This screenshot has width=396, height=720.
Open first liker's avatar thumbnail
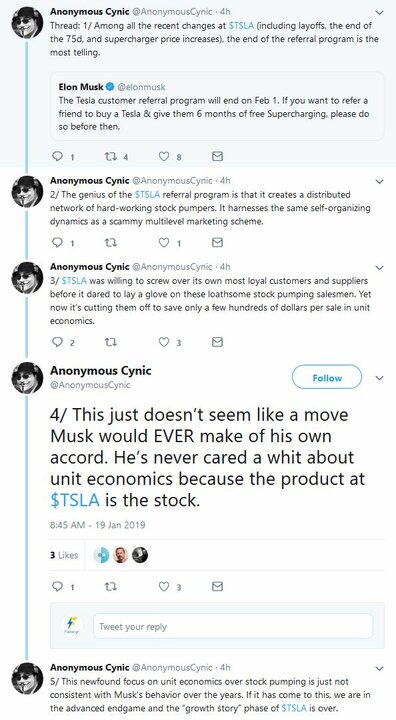[101, 555]
